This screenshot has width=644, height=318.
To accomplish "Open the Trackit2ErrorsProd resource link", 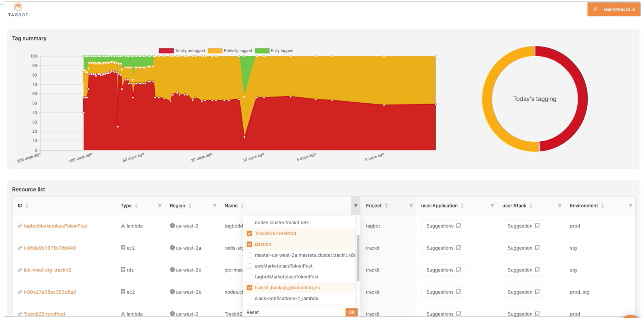I will (44, 314).
